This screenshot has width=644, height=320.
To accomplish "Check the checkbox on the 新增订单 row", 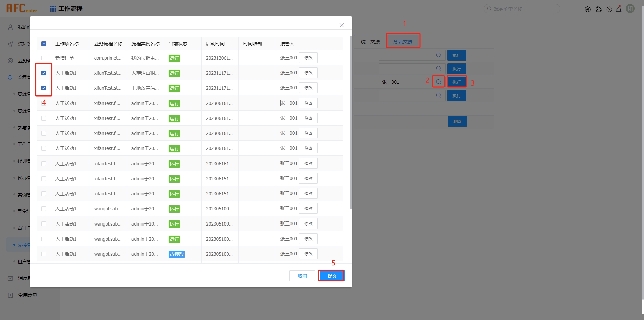I will [43, 57].
